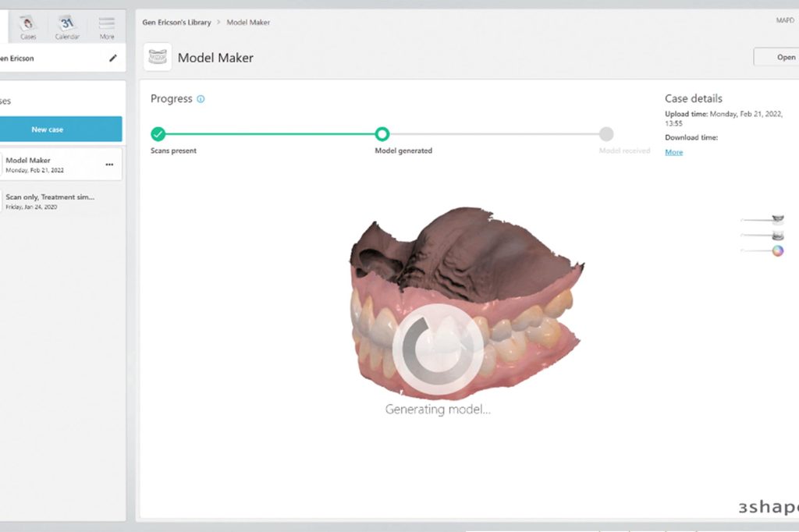Go to Gen Ericson's Library breadcrumb
Image resolution: width=799 pixels, height=532 pixels.
(x=176, y=23)
